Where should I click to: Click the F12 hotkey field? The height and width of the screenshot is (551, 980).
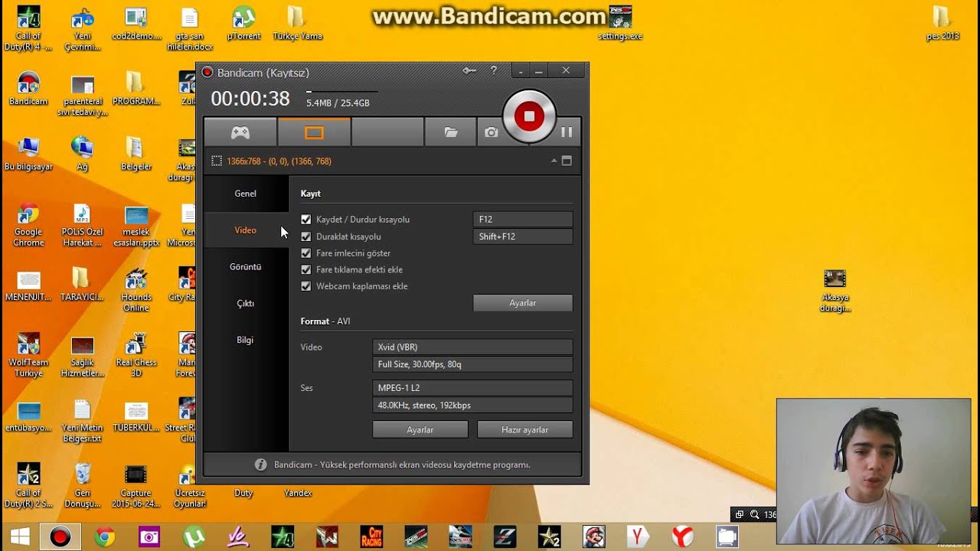(523, 220)
